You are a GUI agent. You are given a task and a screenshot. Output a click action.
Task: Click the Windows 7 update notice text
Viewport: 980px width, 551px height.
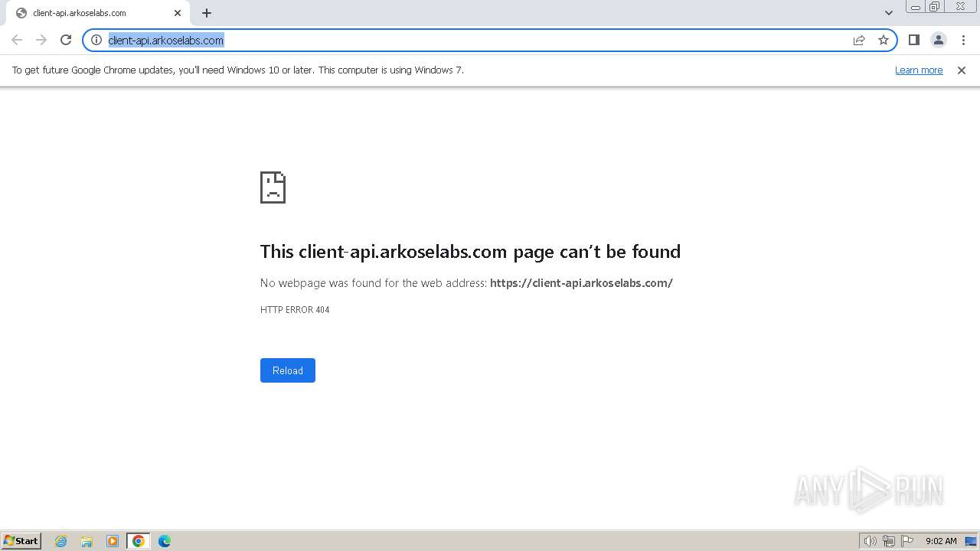pyautogui.click(x=238, y=70)
